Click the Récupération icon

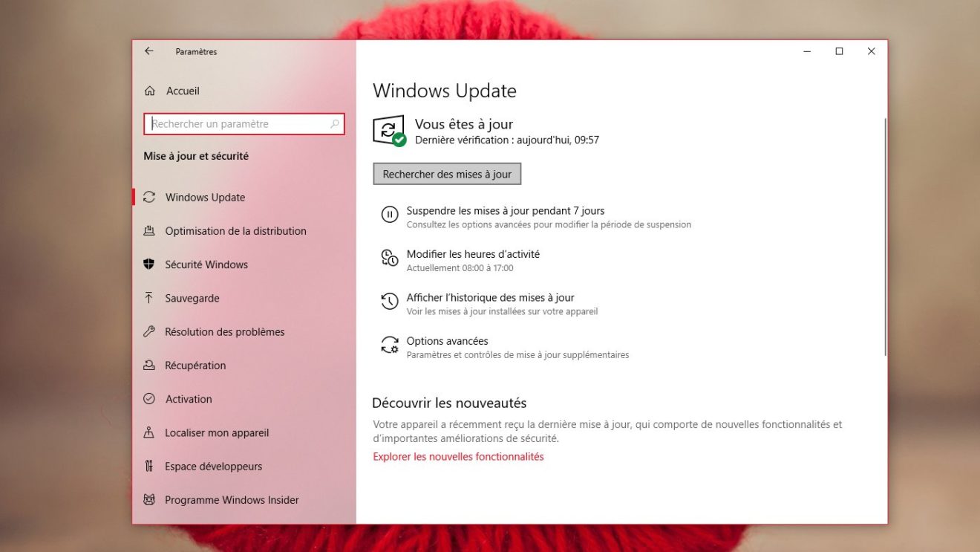click(x=149, y=366)
